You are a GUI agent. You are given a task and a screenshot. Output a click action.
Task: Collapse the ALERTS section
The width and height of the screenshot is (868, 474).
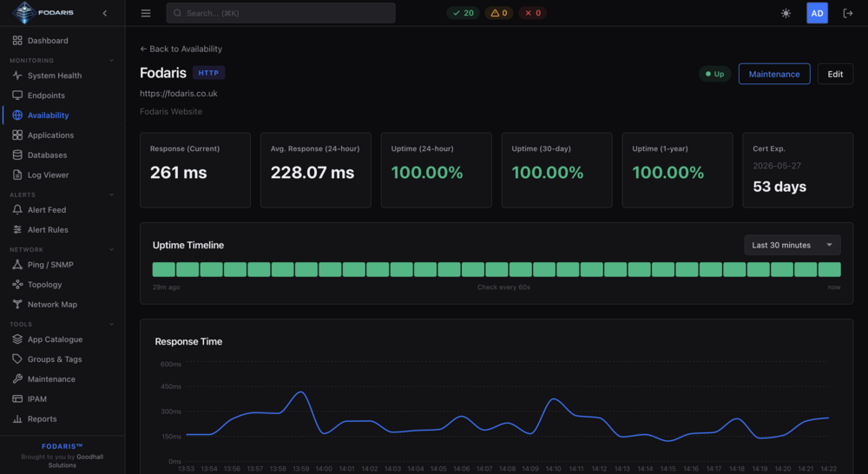(111, 195)
